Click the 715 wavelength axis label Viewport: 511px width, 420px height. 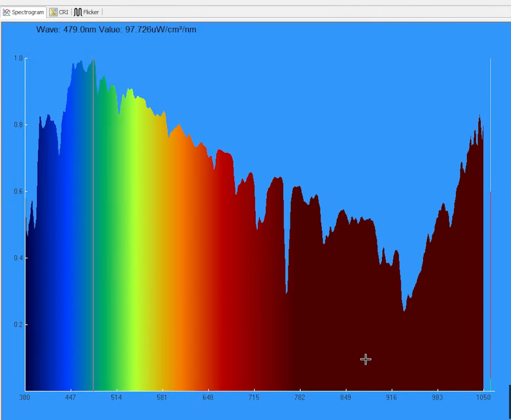point(254,397)
